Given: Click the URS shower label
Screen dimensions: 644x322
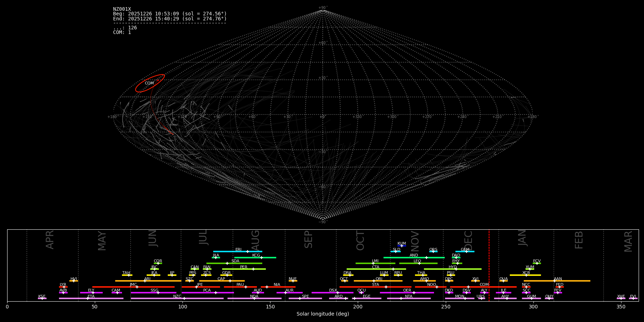Looking at the screenshot, I should coord(480,297).
